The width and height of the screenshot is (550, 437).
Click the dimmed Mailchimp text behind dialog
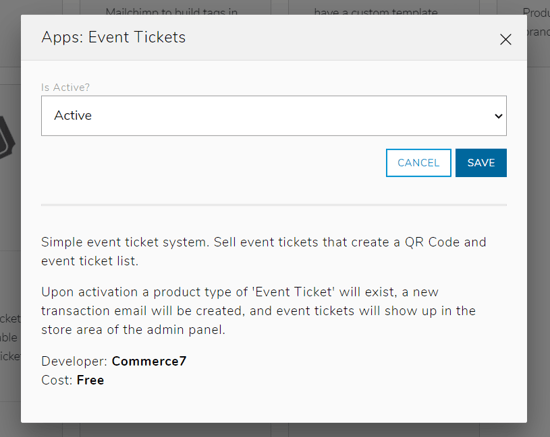(172, 11)
